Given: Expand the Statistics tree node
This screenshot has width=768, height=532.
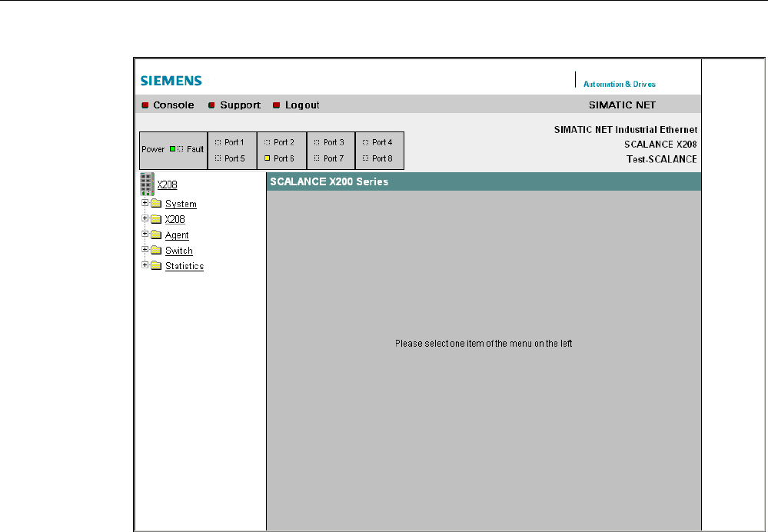Looking at the screenshot, I should pos(145,265).
